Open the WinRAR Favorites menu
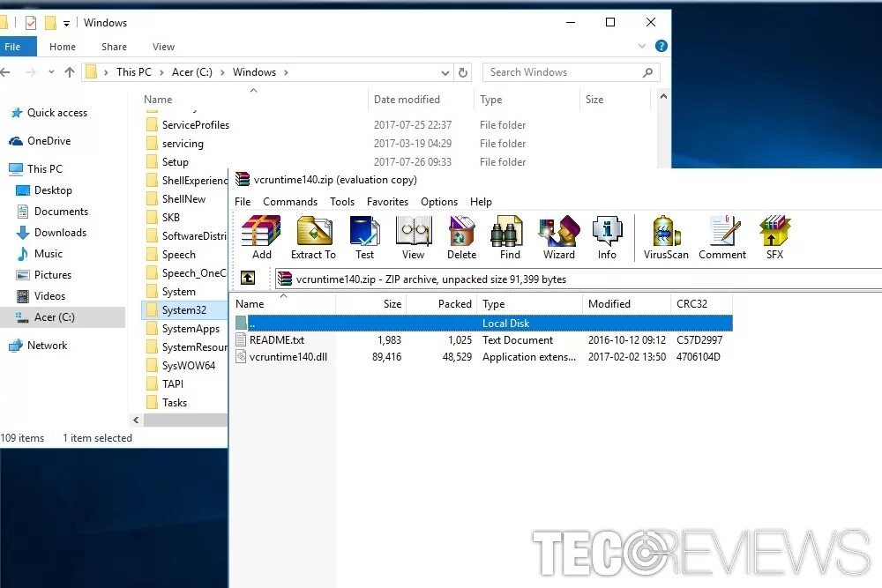This screenshot has width=882, height=588. 387,201
